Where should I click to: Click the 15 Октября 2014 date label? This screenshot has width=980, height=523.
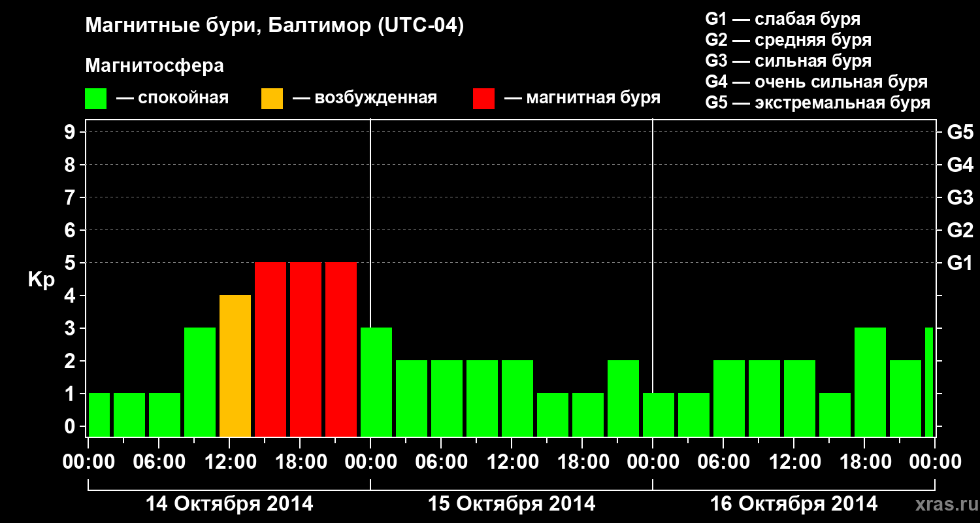(512, 504)
